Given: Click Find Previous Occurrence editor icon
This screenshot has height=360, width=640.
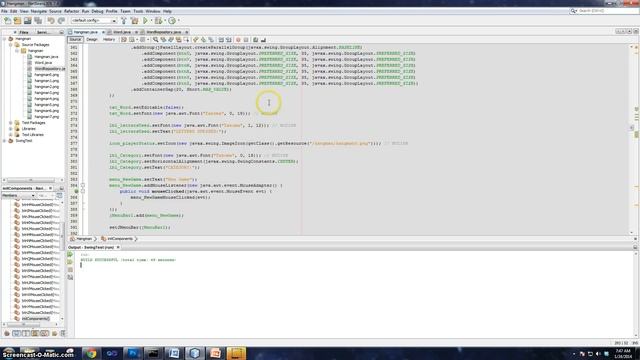Looking at the screenshot, I should (163, 40).
